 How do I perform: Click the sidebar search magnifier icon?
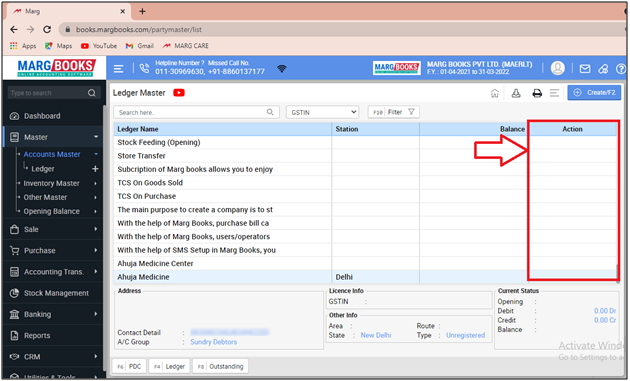[92, 93]
